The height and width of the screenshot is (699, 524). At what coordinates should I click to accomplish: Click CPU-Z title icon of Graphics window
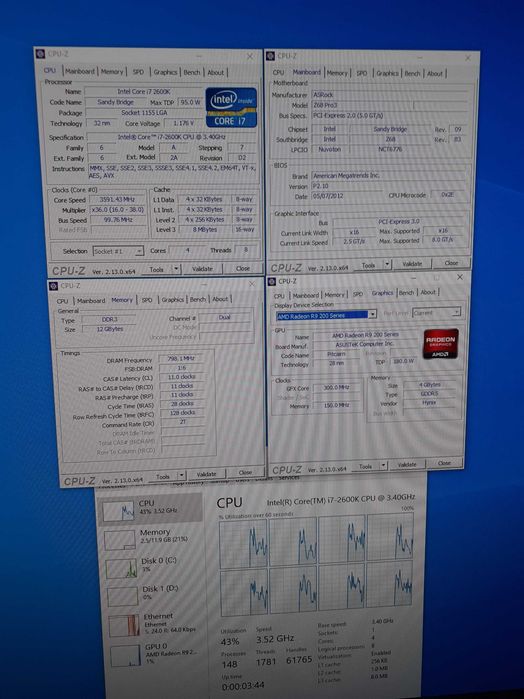point(272,281)
